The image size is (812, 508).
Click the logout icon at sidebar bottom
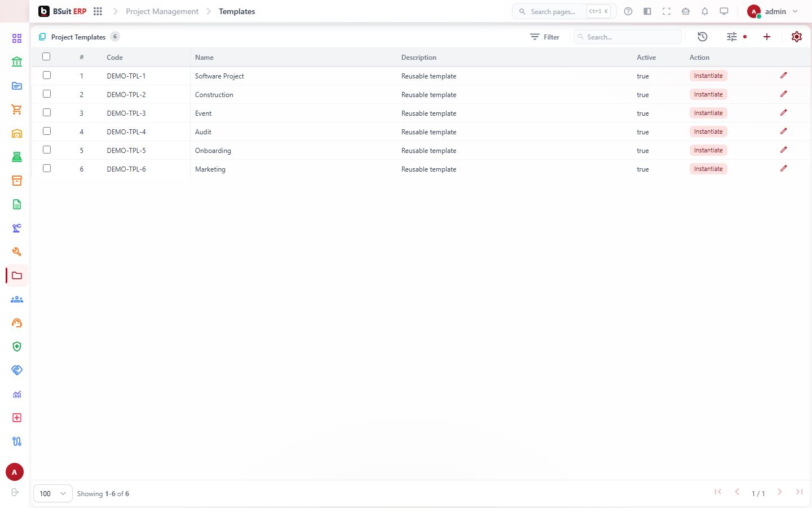tap(15, 492)
